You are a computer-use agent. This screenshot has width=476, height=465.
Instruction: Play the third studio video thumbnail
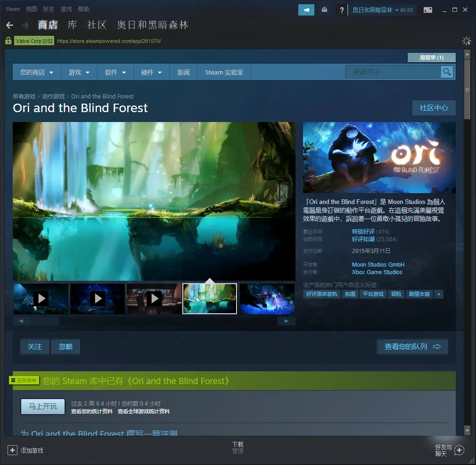[154, 299]
